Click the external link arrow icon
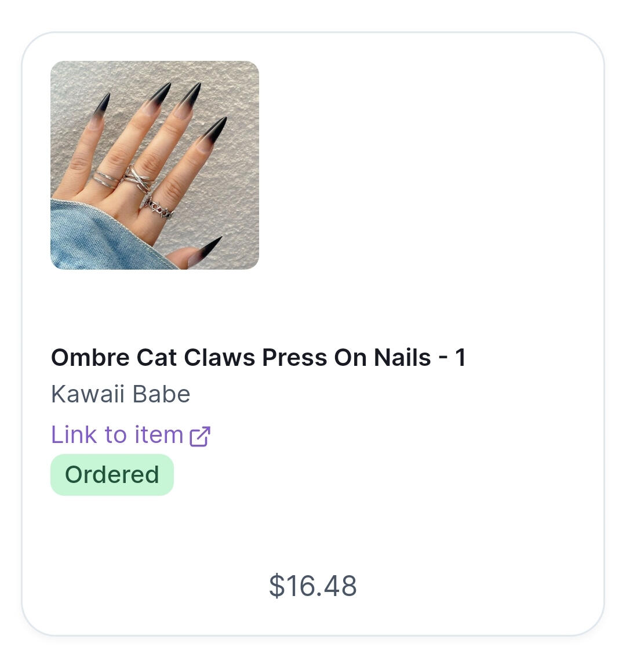Viewport: 626px width, 672px height. tap(199, 436)
